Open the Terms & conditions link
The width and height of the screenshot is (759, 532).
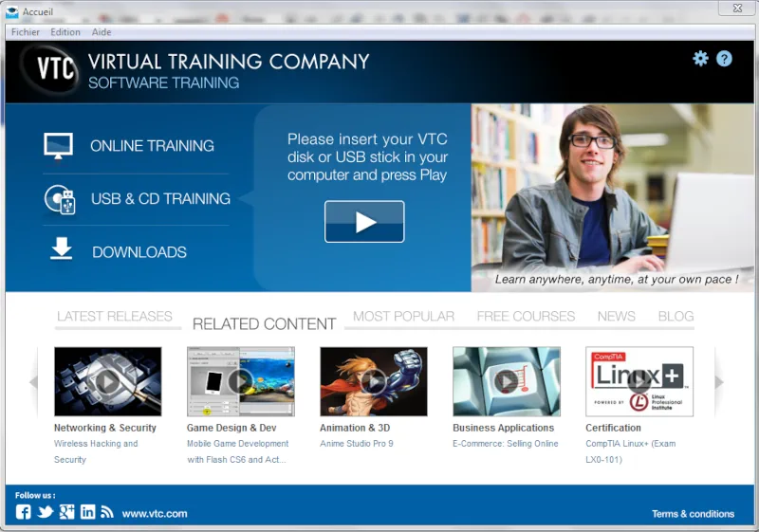(x=693, y=514)
